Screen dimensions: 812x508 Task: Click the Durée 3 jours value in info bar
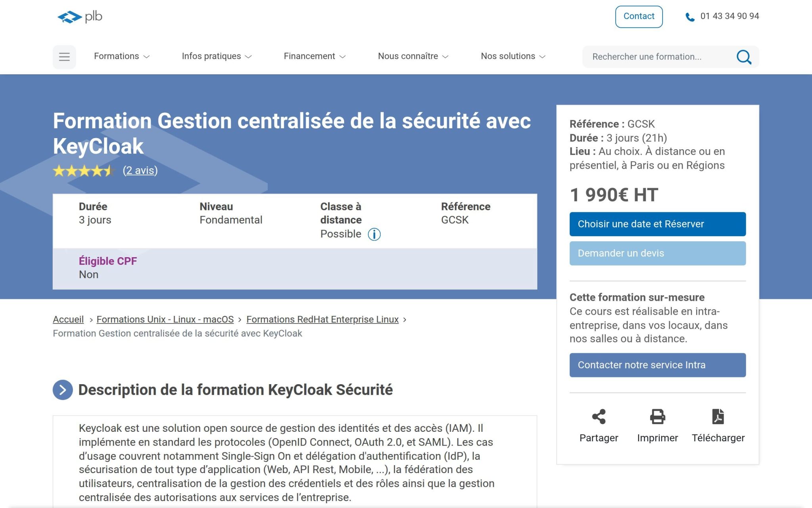[x=95, y=220]
